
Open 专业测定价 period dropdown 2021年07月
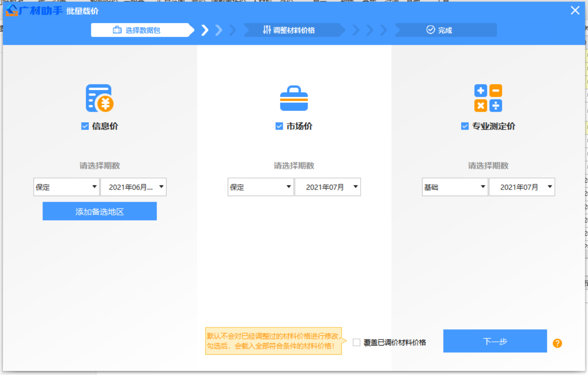522,187
